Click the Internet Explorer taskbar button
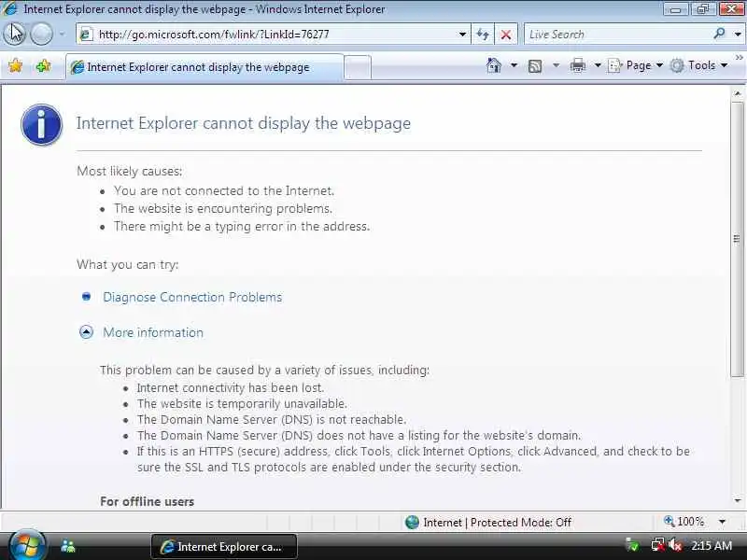747x560 pixels. (224, 546)
